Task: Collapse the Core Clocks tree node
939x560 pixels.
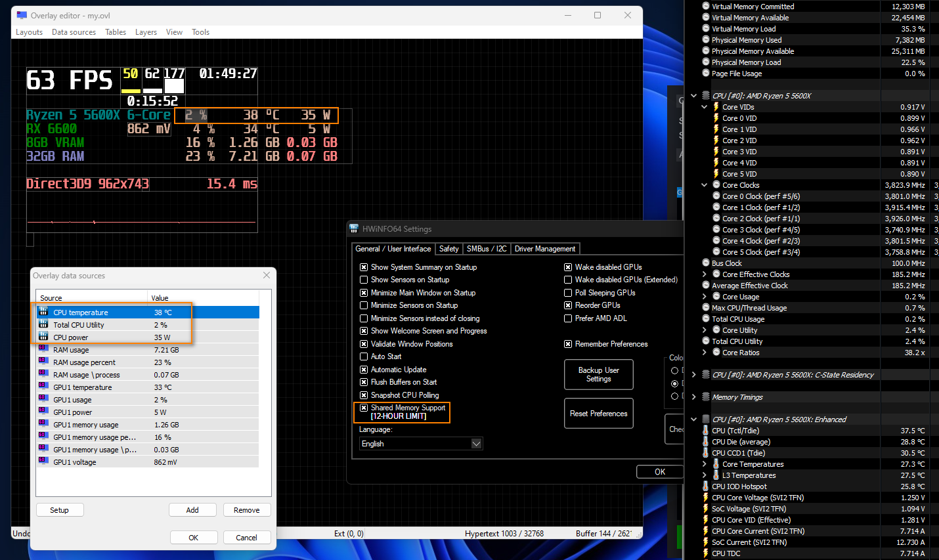Action: coord(705,185)
